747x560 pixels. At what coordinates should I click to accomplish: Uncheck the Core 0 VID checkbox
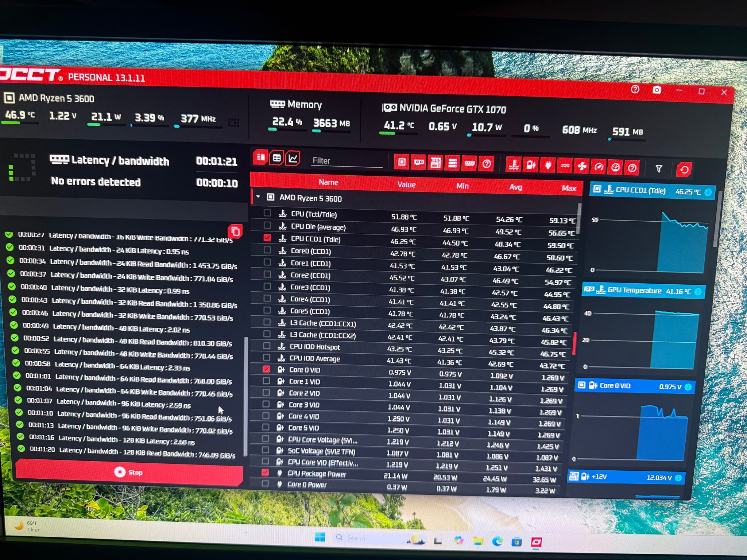click(x=266, y=369)
